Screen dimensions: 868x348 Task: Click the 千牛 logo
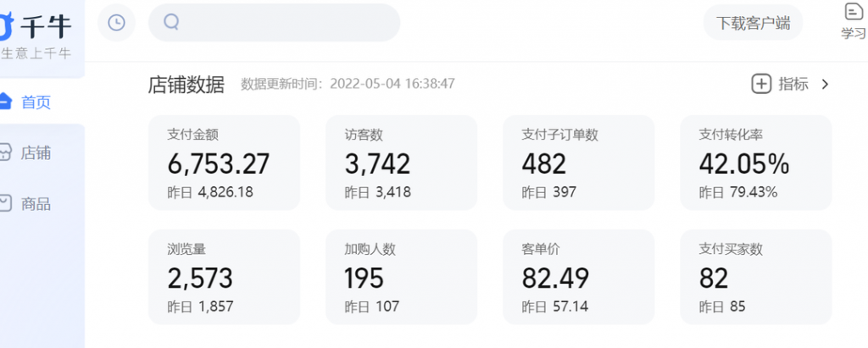[x=35, y=26]
